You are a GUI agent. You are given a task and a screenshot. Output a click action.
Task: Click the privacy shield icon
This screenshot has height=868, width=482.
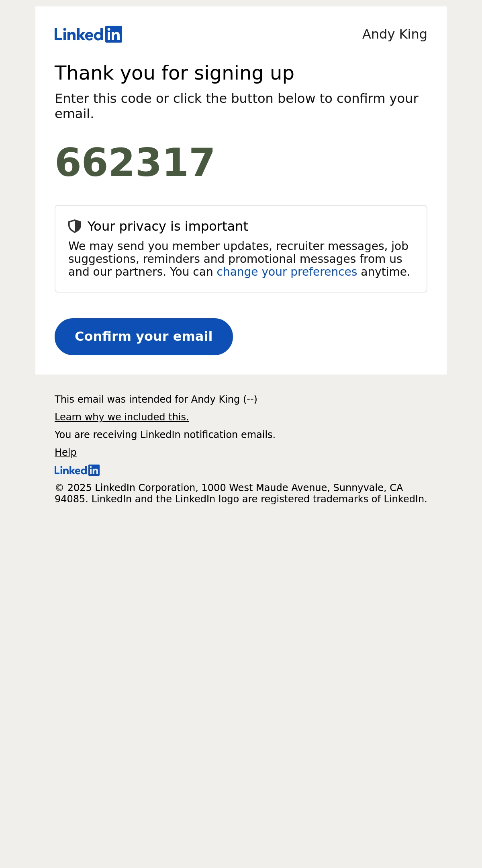75,226
